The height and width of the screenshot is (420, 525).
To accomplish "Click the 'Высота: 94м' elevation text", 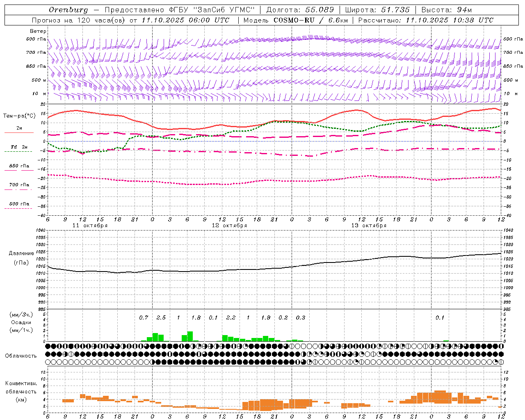I will pyautogui.click(x=447, y=10).
